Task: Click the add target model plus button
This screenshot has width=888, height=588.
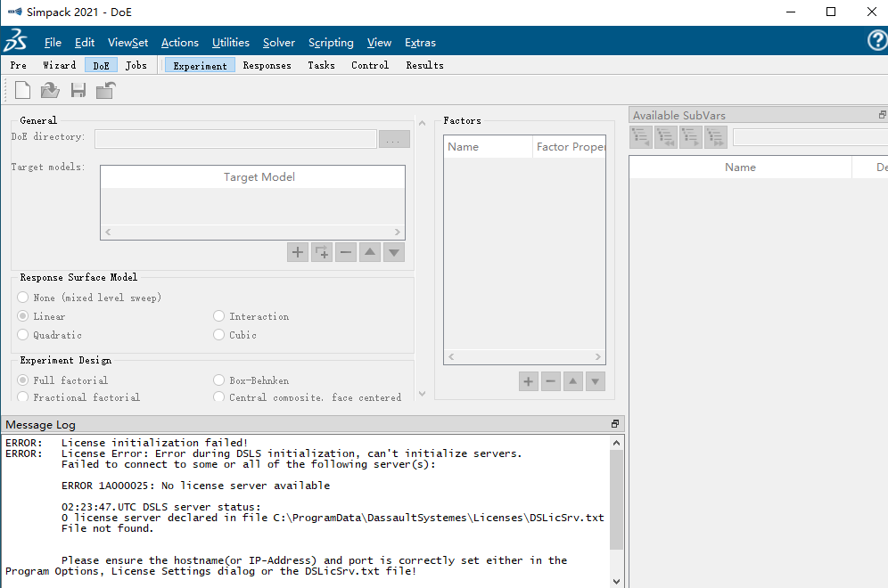Action: [x=298, y=252]
